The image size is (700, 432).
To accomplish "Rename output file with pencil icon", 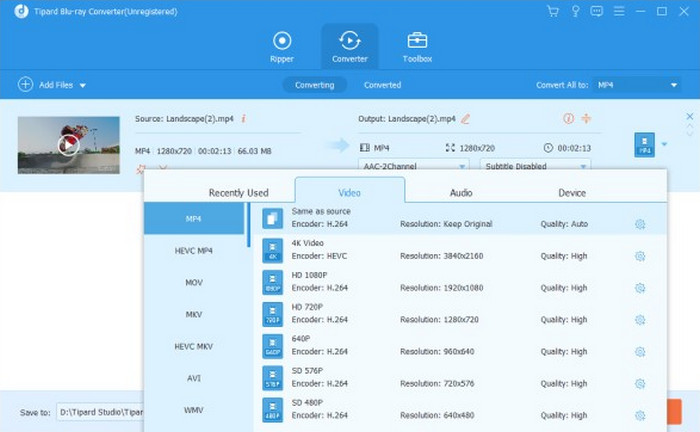I will coord(466,119).
